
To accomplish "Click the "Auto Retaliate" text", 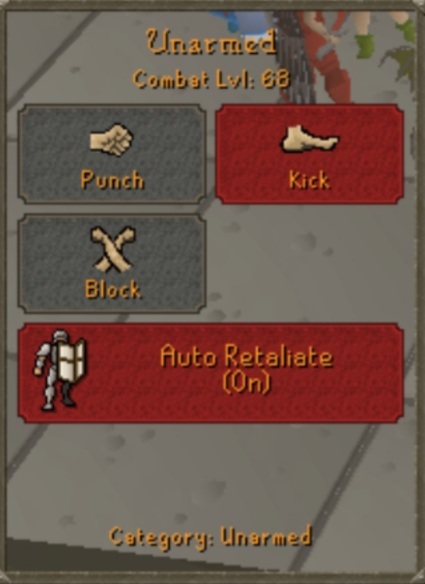I will pyautogui.click(x=246, y=356).
